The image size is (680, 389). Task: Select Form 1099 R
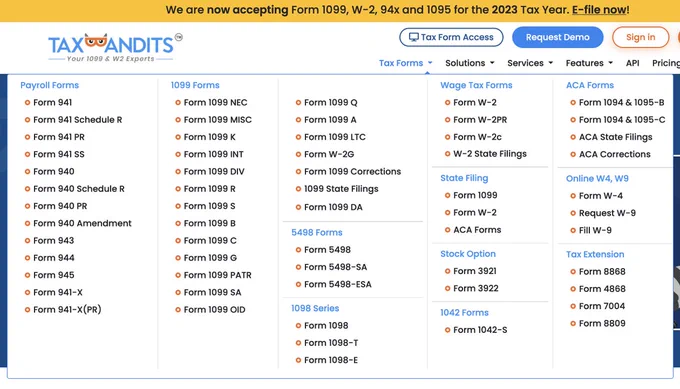(x=209, y=189)
